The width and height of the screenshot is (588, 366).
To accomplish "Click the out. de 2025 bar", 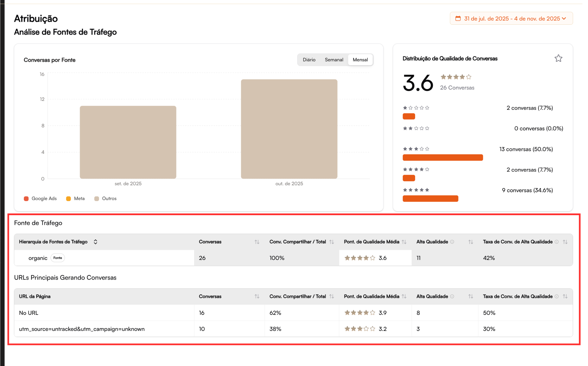I will point(289,129).
